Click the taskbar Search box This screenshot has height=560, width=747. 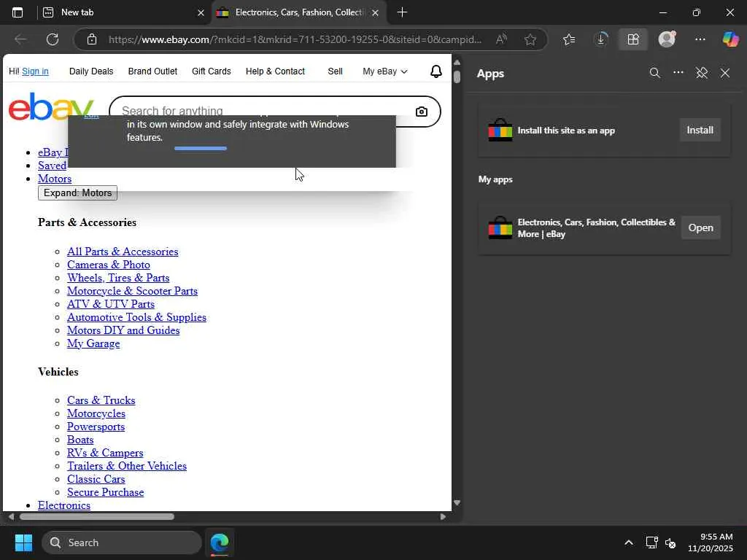point(122,542)
